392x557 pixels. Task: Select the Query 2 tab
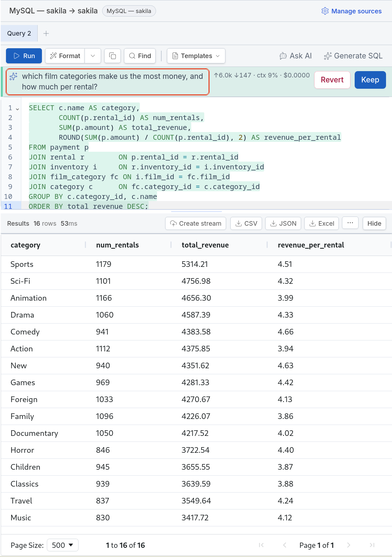(x=19, y=33)
